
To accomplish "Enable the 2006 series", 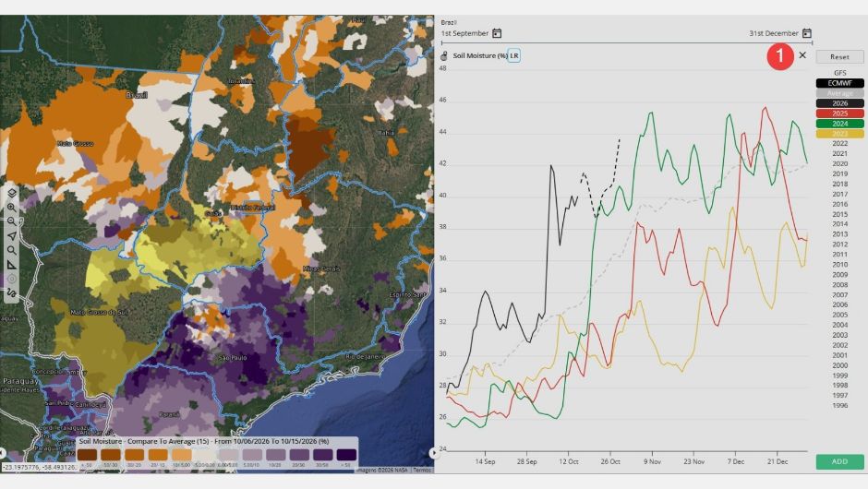I will 839,304.
